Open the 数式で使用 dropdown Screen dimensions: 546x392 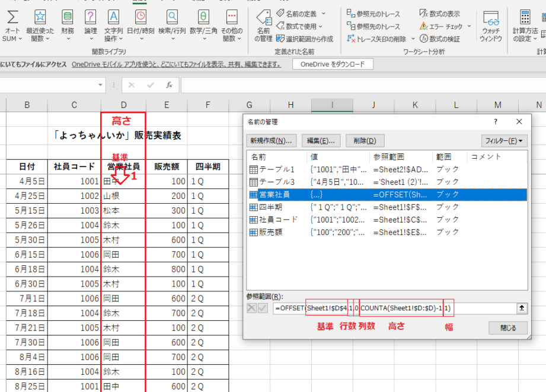tap(299, 27)
